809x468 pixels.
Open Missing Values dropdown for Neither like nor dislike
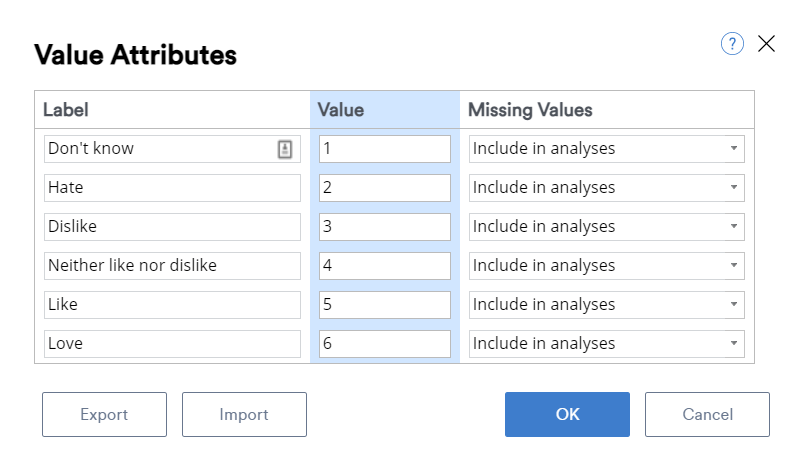point(606,266)
